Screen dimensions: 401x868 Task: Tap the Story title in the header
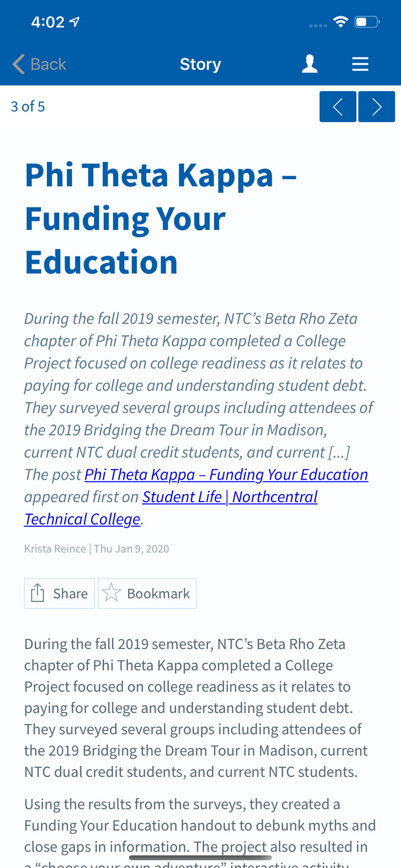tap(200, 64)
